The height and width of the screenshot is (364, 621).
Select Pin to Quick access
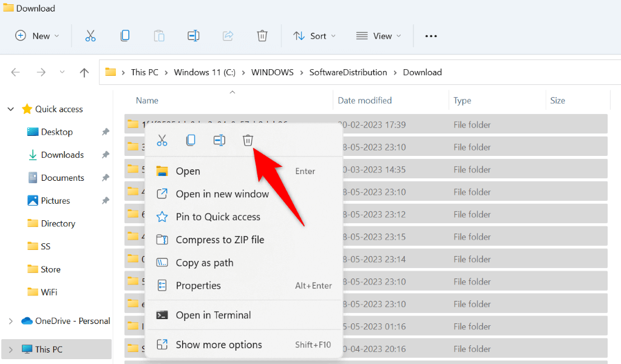pyautogui.click(x=244, y=217)
